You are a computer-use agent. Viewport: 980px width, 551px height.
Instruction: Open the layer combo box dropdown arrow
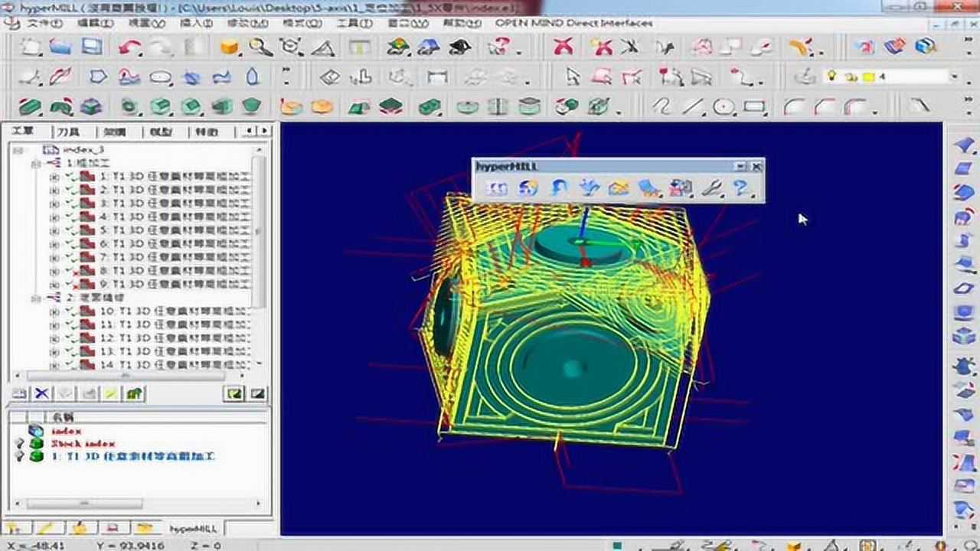[x=954, y=77]
